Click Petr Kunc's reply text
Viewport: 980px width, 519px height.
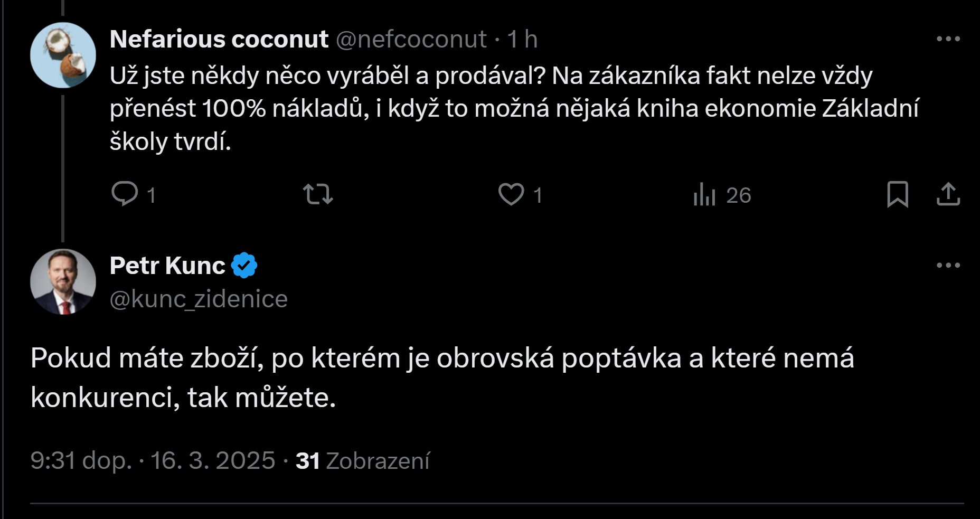coord(441,377)
